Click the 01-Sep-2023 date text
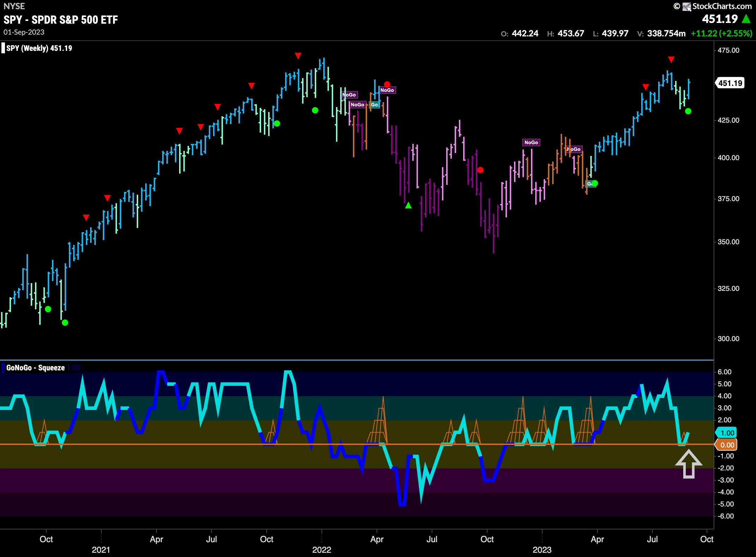Image resolution: width=756 pixels, height=557 pixels. (24, 32)
